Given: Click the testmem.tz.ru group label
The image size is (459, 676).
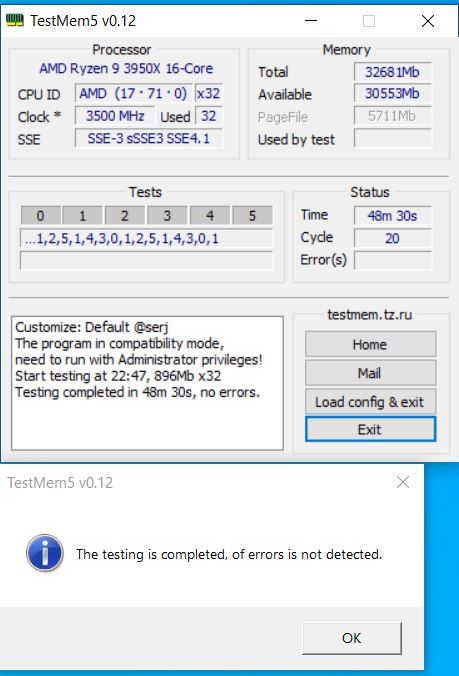Looking at the screenshot, I should point(370,315).
